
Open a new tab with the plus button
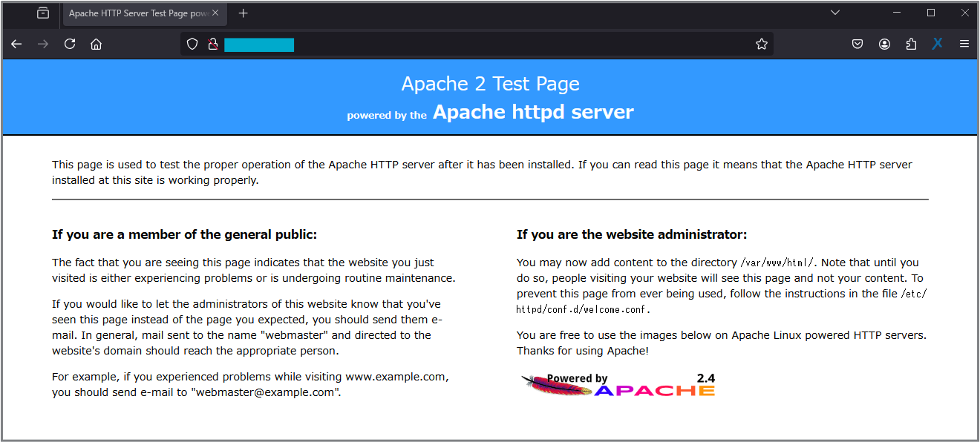click(244, 13)
